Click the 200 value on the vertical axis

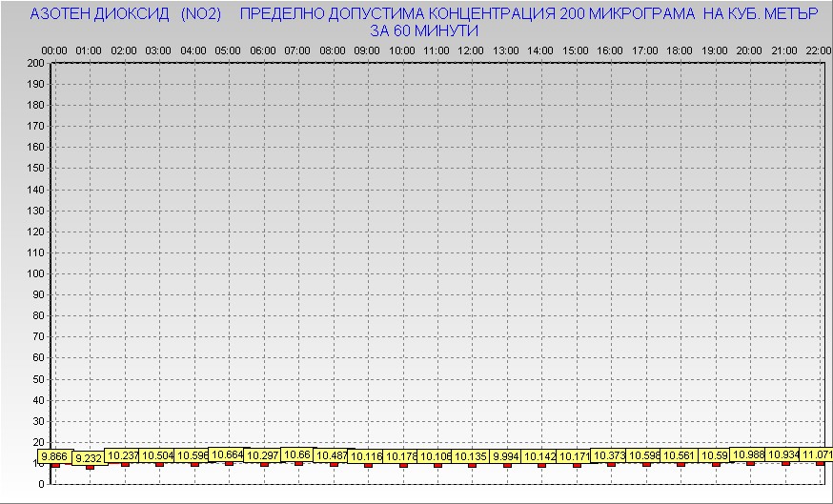[35, 63]
